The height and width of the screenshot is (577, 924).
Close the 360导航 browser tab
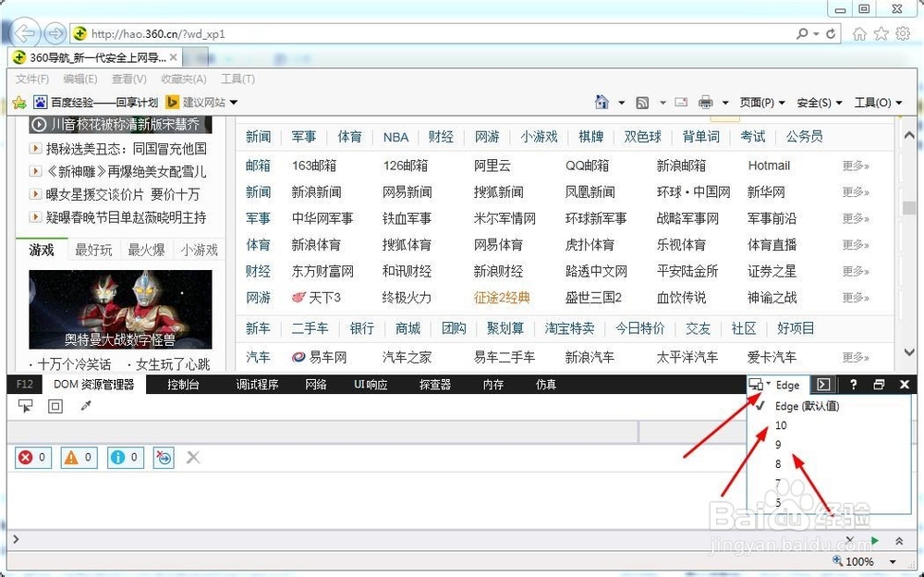174,57
